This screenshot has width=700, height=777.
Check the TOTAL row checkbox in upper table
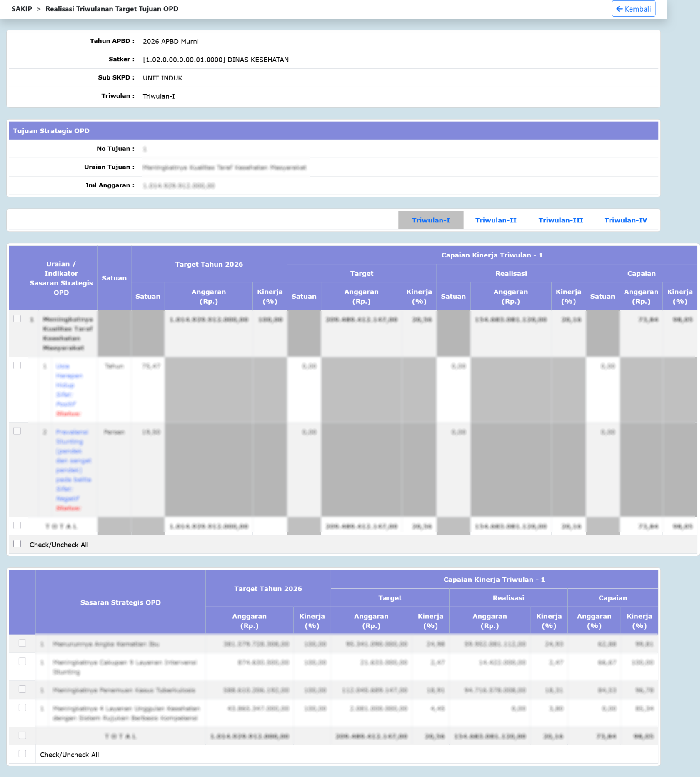pos(17,525)
